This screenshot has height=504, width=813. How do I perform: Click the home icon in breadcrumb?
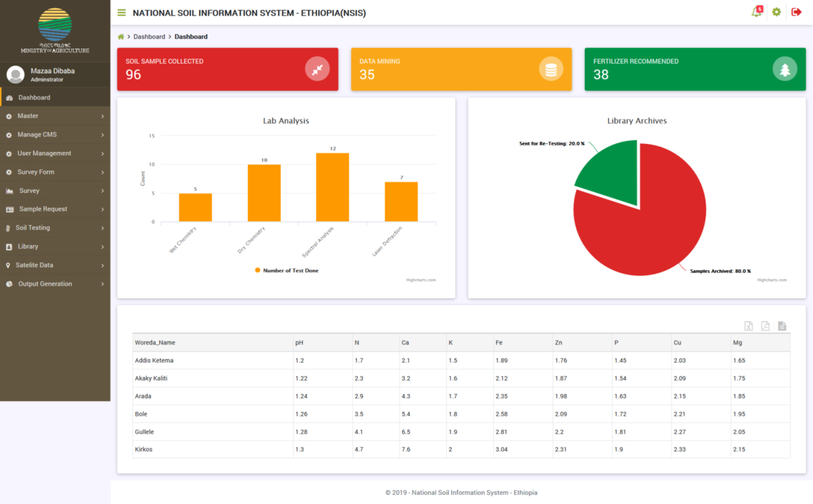121,37
